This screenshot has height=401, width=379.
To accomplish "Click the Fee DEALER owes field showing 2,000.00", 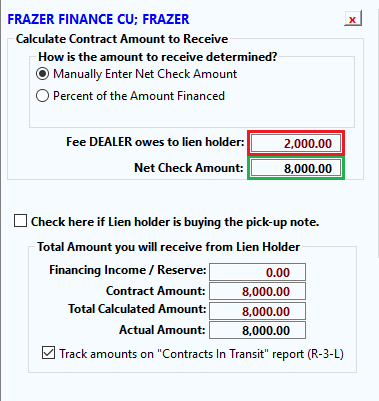I will 296,143.
